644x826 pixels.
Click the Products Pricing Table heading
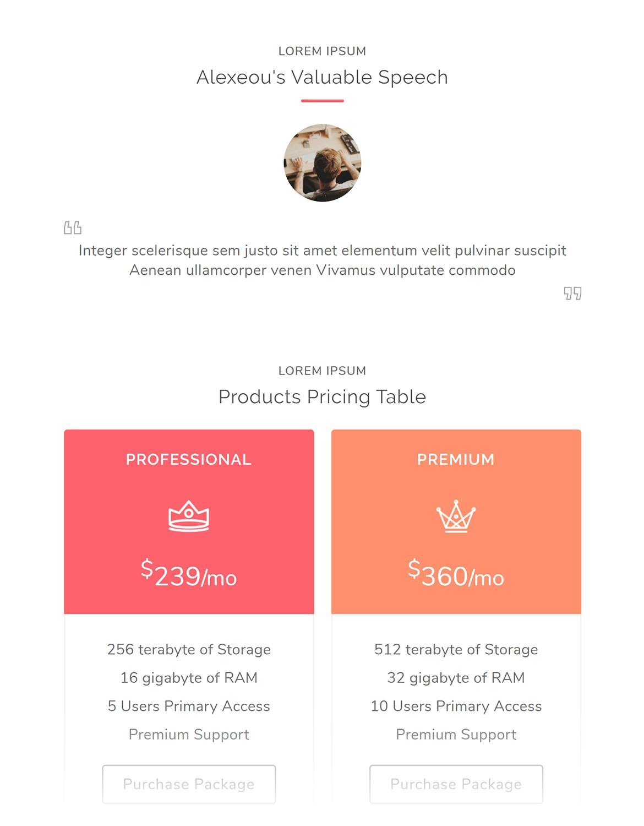tap(323, 396)
